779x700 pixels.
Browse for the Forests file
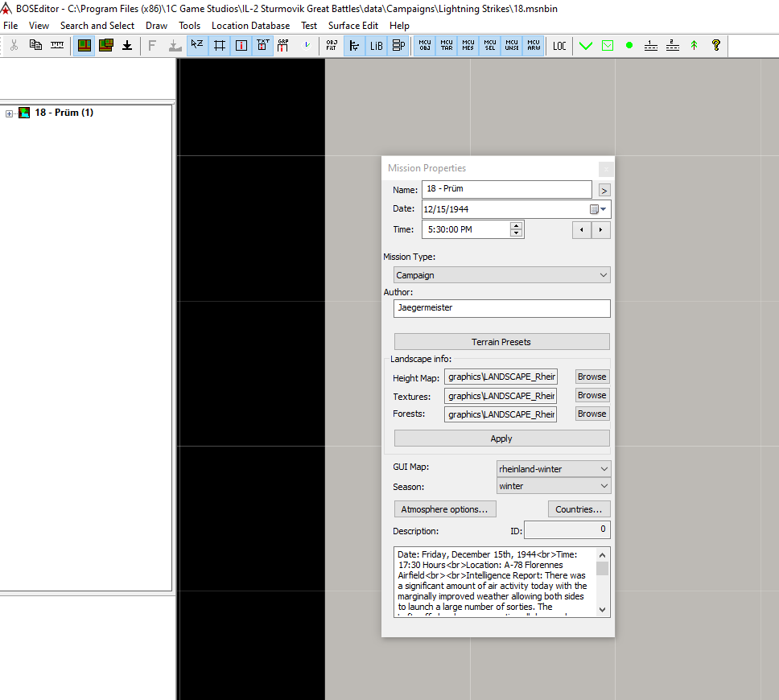click(x=591, y=414)
